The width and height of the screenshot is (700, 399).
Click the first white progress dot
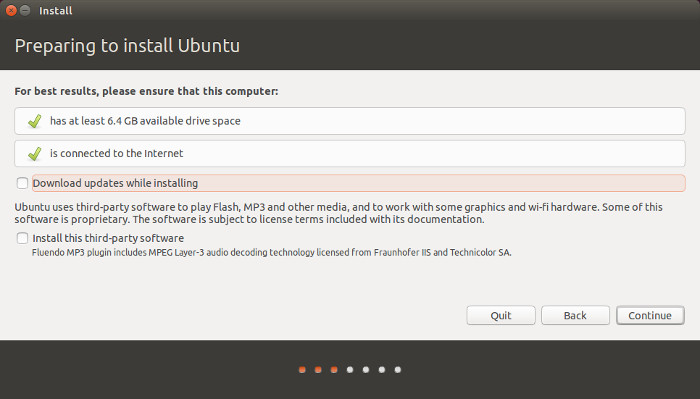click(350, 370)
